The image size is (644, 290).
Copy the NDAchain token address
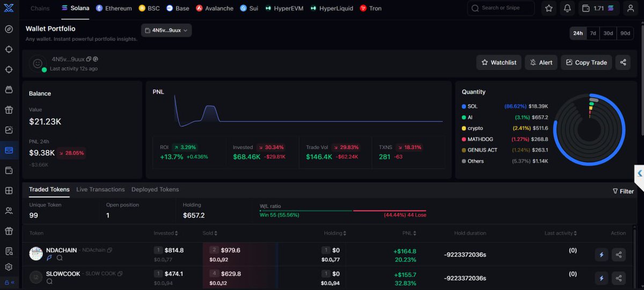pyautogui.click(x=109, y=250)
